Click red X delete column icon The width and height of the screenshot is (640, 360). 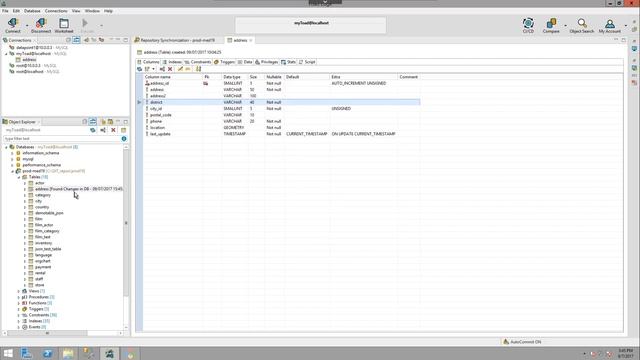[170, 69]
